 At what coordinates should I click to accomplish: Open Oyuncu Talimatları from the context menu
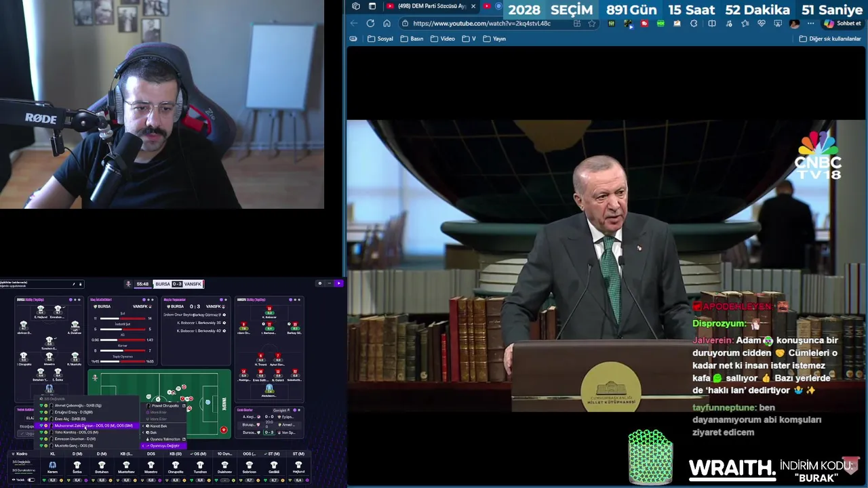coord(163,439)
